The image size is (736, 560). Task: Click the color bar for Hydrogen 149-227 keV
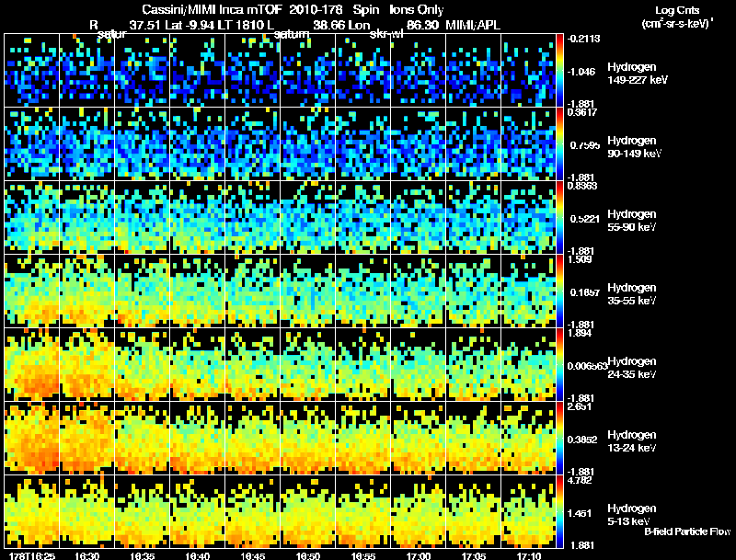click(559, 71)
